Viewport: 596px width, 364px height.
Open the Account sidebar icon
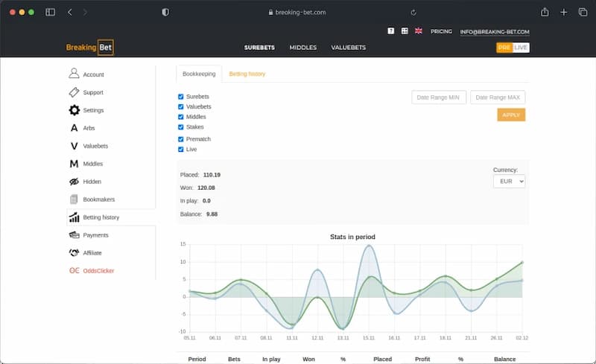coord(74,74)
